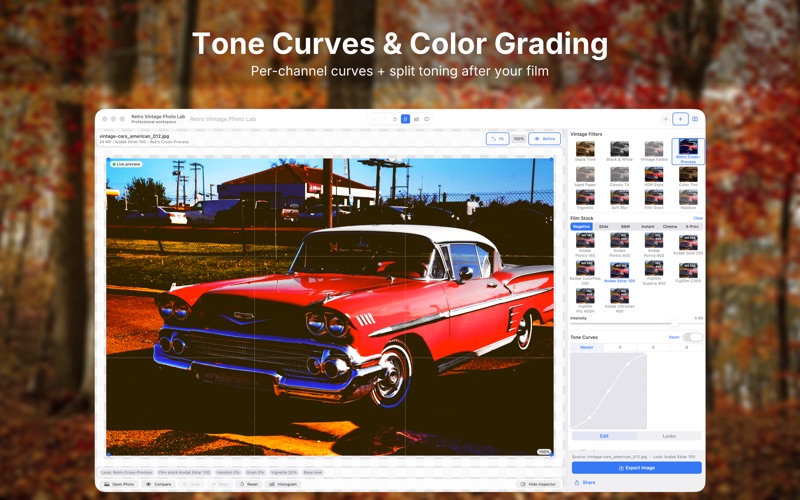The image size is (800, 500).
Task: Reset the Tone Curves
Action: point(673,337)
